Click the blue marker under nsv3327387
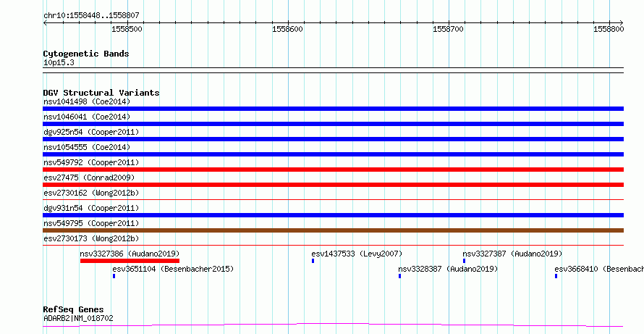This screenshot has width=644, height=334. click(464, 261)
